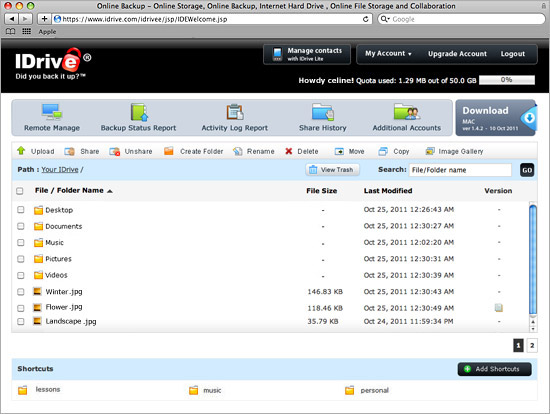The height and width of the screenshot is (414, 550).
Task: Click the personal shortcut folder icon
Action: (x=349, y=390)
